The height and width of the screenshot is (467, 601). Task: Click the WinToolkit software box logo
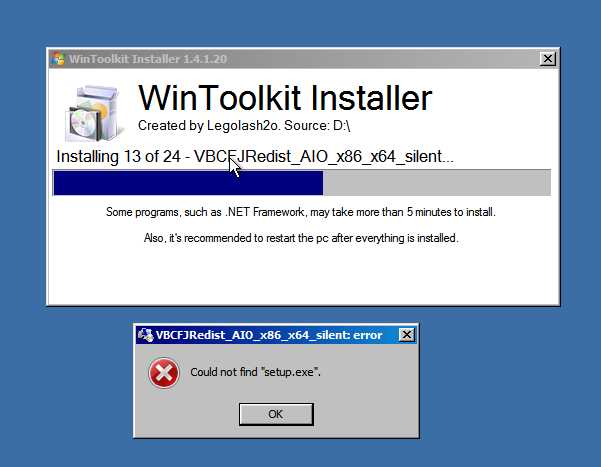tap(94, 113)
